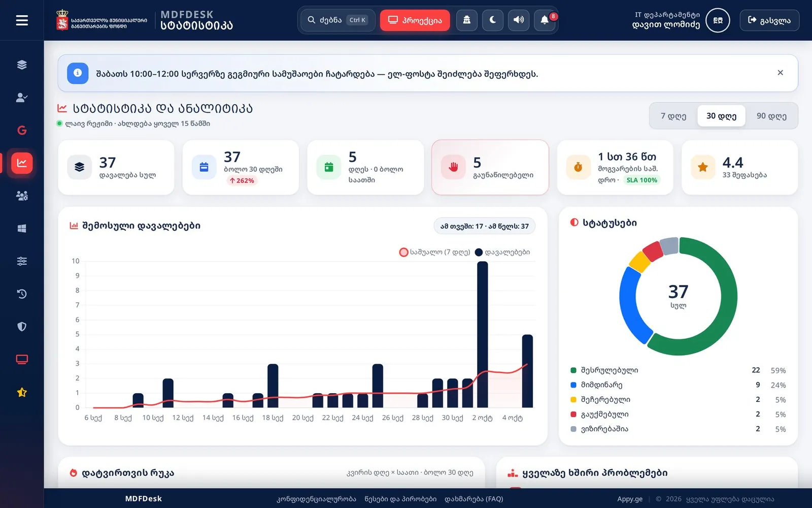The height and width of the screenshot is (508, 812).
Task: Click the SLA 100% badge
Action: (641, 180)
